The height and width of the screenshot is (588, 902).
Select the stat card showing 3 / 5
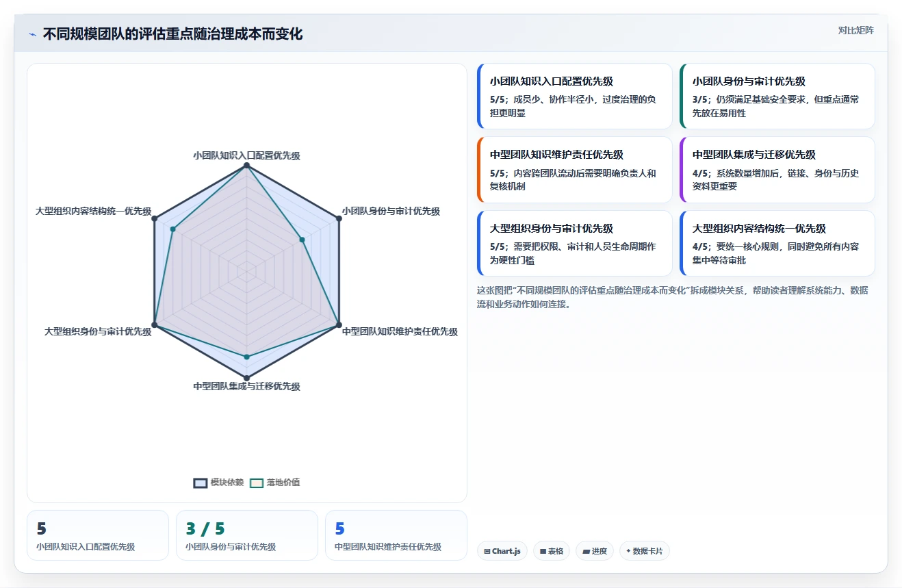(x=247, y=535)
